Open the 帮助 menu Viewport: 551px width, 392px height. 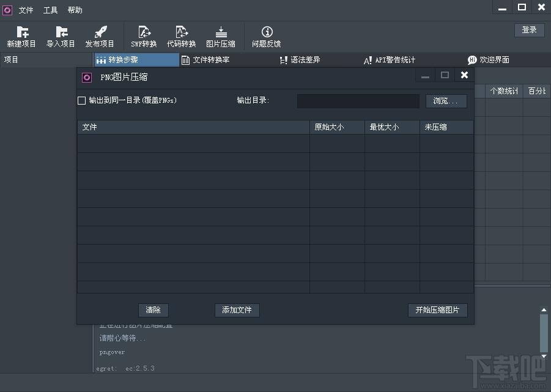tap(75, 10)
